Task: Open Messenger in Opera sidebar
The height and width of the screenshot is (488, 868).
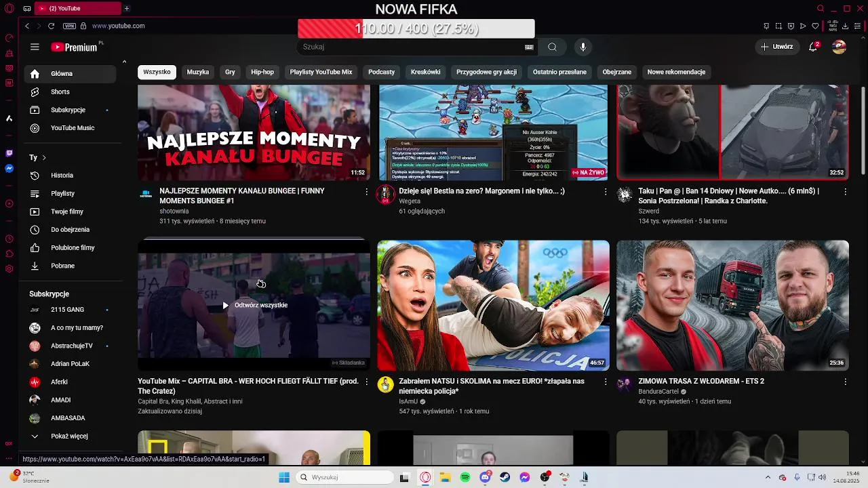Action: pyautogui.click(x=9, y=168)
